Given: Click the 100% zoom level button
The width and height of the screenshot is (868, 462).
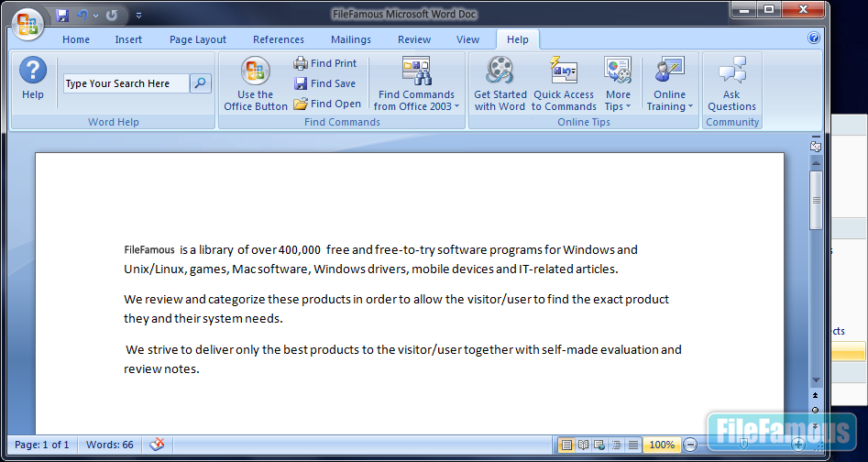Looking at the screenshot, I should click(662, 445).
